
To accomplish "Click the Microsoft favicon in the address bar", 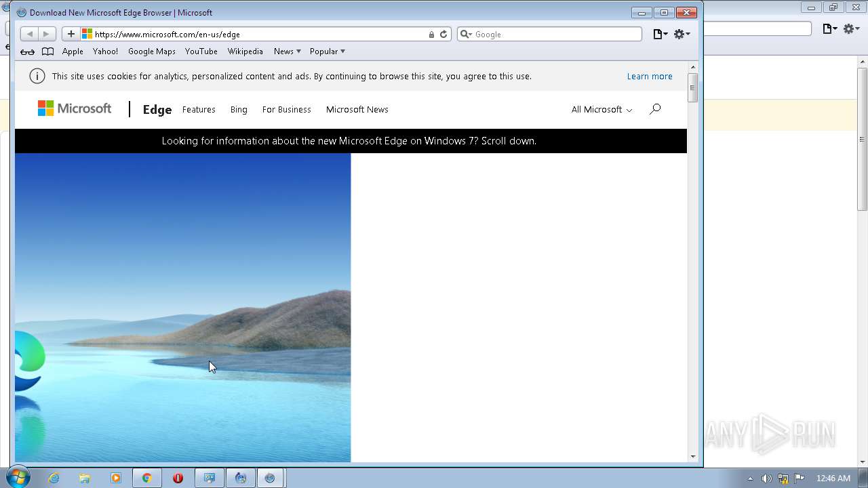I will pos(87,34).
